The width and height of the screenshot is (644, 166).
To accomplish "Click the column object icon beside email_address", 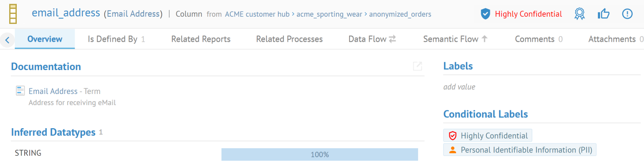I will pos(13,14).
